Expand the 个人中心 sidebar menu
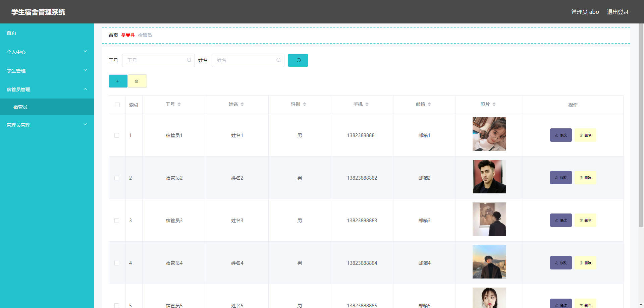Screen dimensions: 644x308 point(47,52)
